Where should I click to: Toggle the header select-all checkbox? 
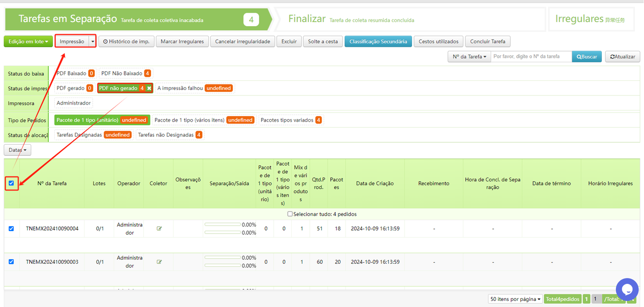point(12,183)
